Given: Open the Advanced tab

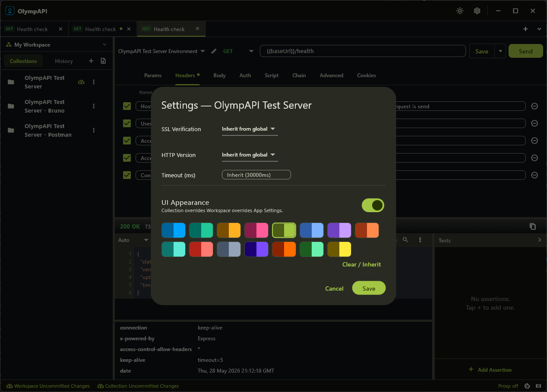Looking at the screenshot, I should pos(332,75).
